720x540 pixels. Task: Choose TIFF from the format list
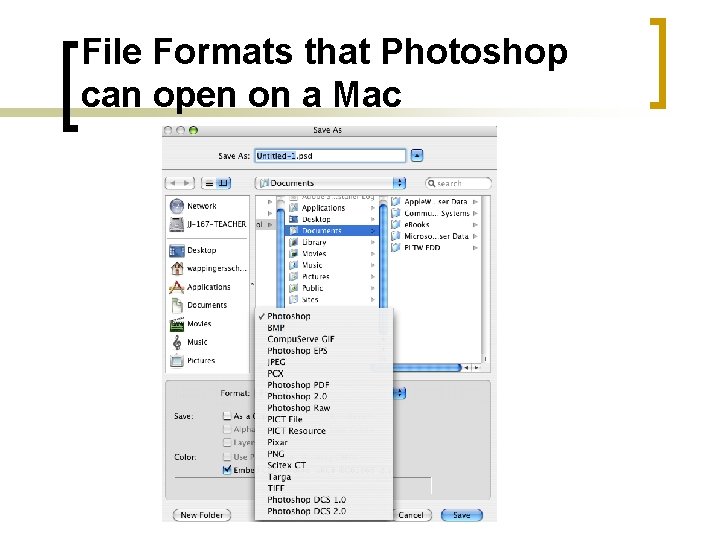pos(324,489)
